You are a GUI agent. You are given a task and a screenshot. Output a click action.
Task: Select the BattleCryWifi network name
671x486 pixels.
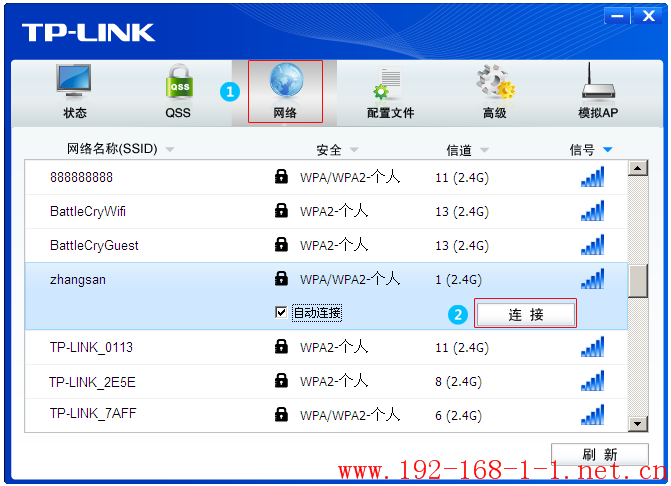(x=88, y=211)
